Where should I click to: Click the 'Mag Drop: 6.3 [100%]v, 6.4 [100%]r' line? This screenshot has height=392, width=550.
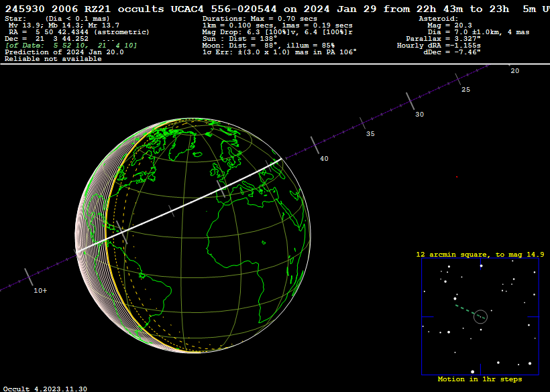(x=278, y=32)
